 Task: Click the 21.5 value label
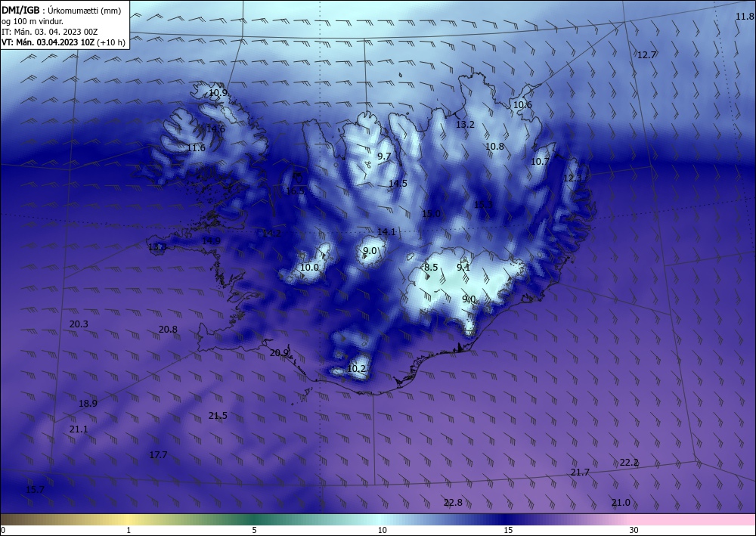(x=218, y=416)
